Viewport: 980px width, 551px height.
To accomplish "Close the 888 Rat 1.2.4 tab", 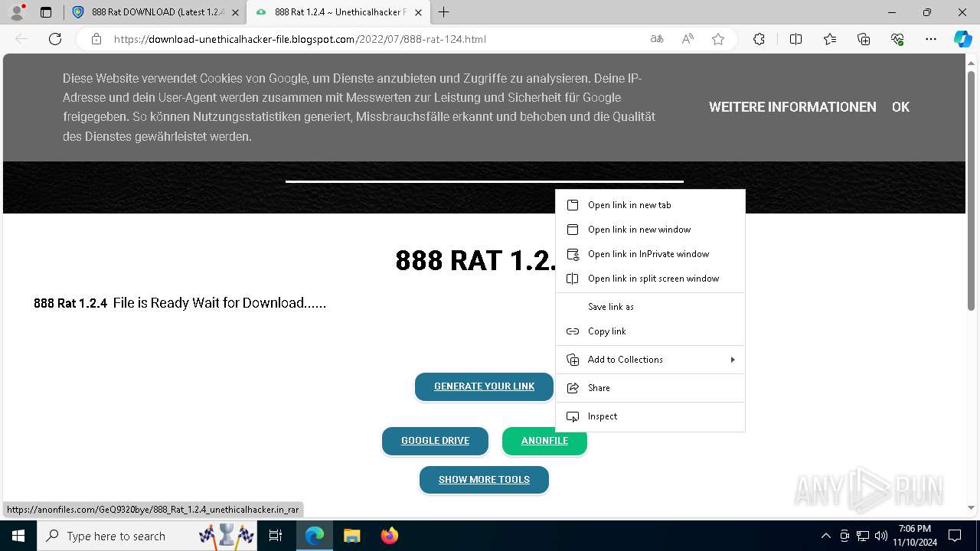I will pos(417,12).
